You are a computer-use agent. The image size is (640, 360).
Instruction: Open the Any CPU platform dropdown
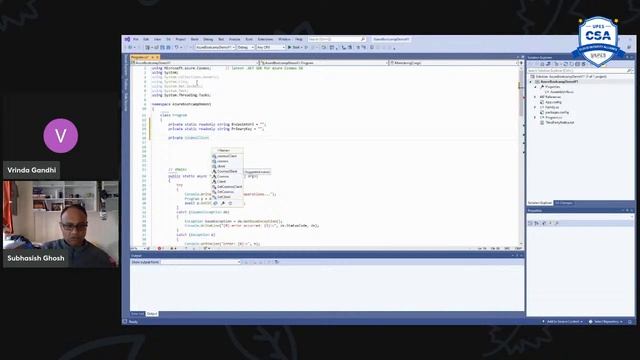[x=271, y=47]
